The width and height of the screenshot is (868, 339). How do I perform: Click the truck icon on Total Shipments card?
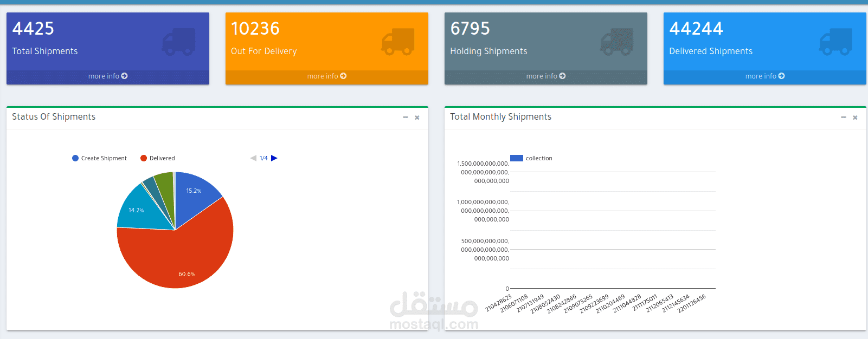[x=178, y=42]
